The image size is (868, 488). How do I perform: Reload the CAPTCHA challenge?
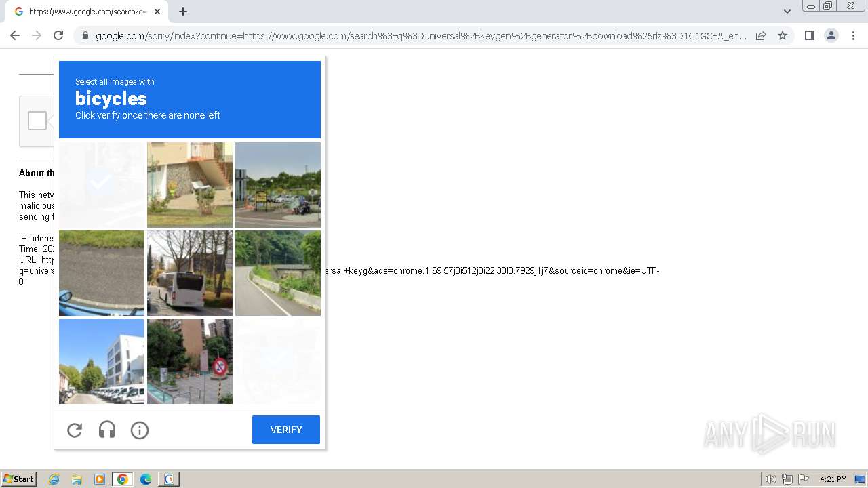click(75, 430)
